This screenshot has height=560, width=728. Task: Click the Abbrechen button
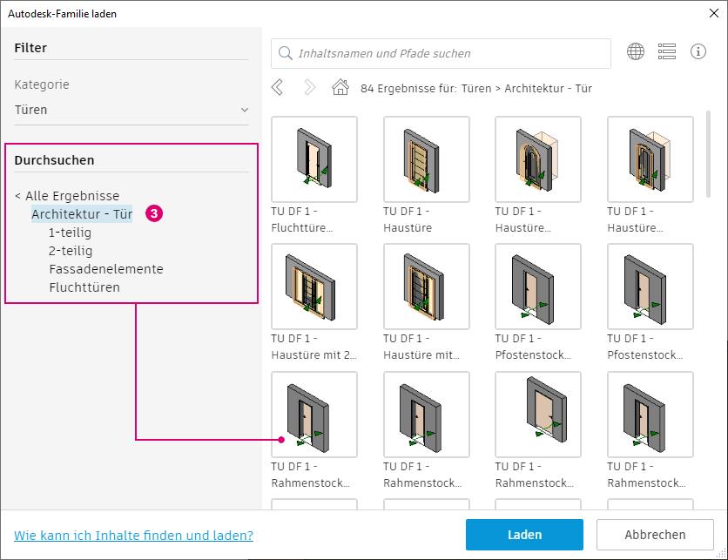[655, 535]
